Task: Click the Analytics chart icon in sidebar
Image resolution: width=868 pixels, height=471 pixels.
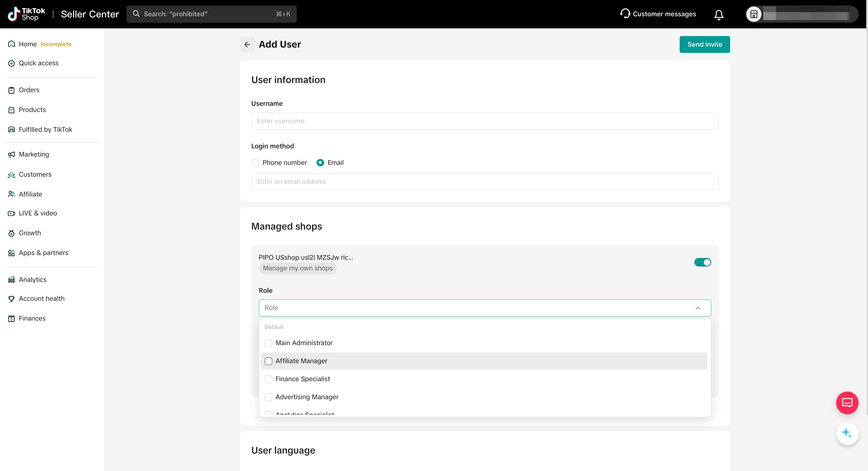Action: 12,280
